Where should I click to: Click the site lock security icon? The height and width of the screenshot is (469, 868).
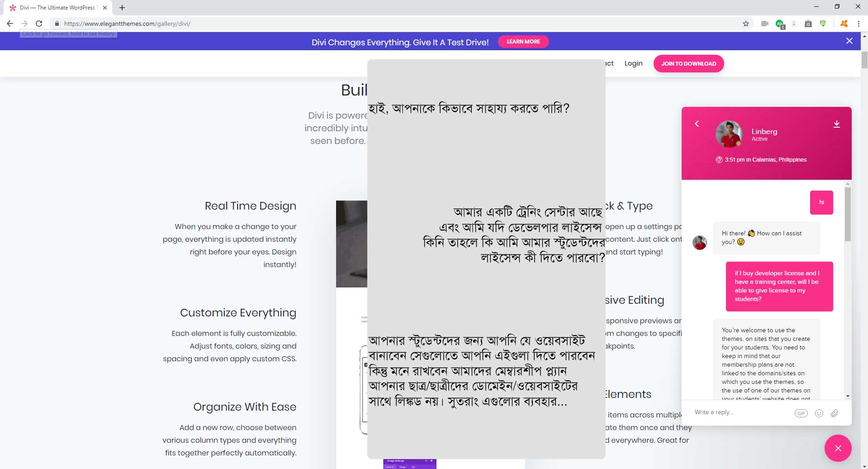(57, 24)
